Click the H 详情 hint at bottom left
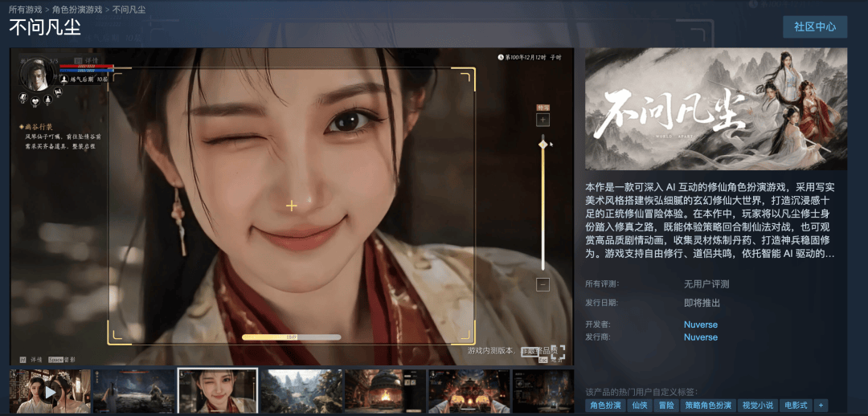 (x=31, y=360)
